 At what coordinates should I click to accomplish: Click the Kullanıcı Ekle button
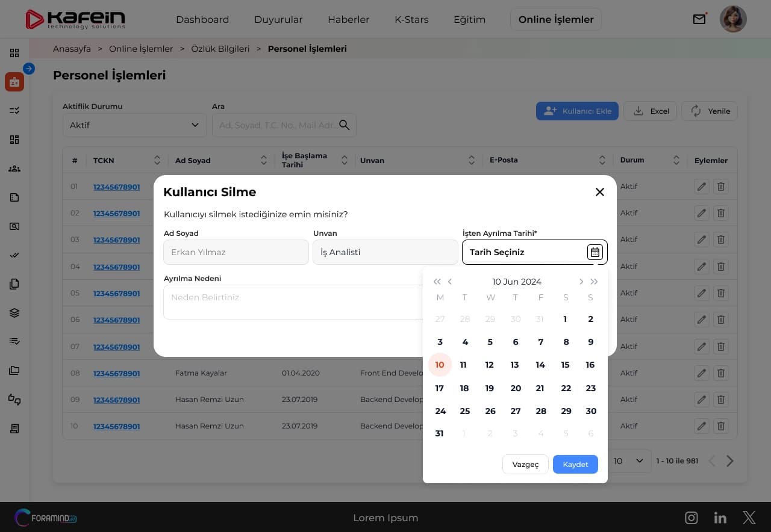pos(577,111)
